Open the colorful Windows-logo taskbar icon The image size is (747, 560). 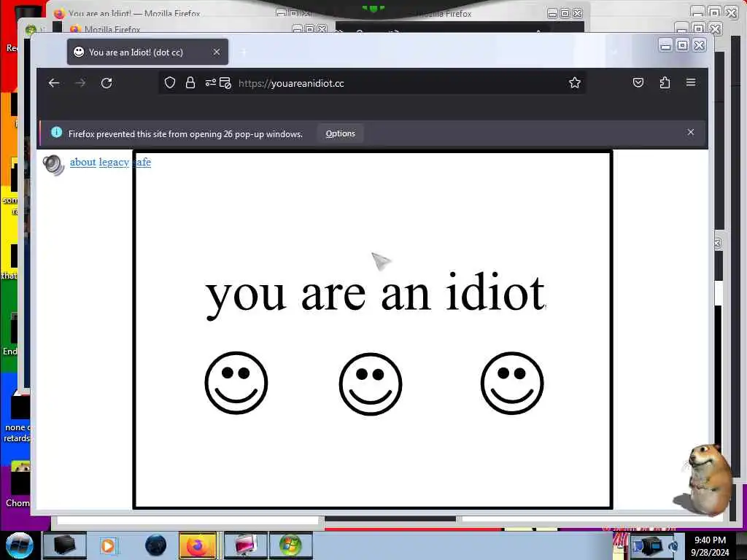[290, 545]
